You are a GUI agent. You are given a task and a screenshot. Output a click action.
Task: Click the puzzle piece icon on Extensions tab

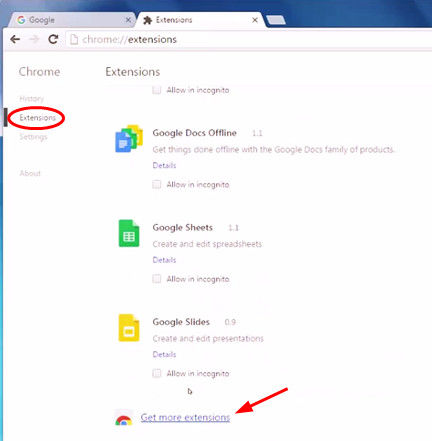pyautogui.click(x=147, y=20)
